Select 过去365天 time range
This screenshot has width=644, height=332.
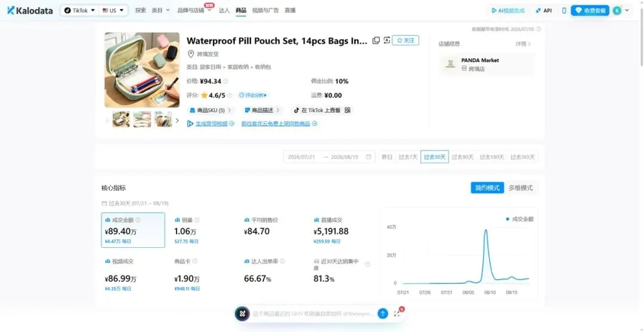coord(522,156)
